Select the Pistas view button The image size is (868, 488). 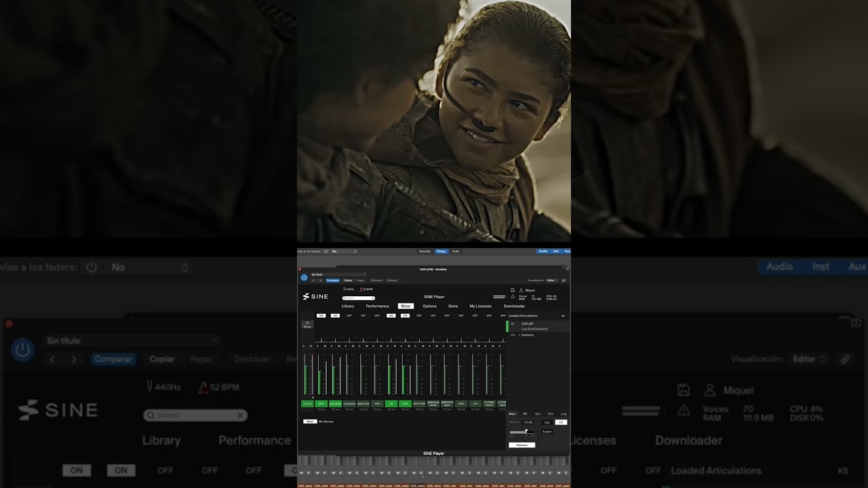pyautogui.click(x=441, y=251)
